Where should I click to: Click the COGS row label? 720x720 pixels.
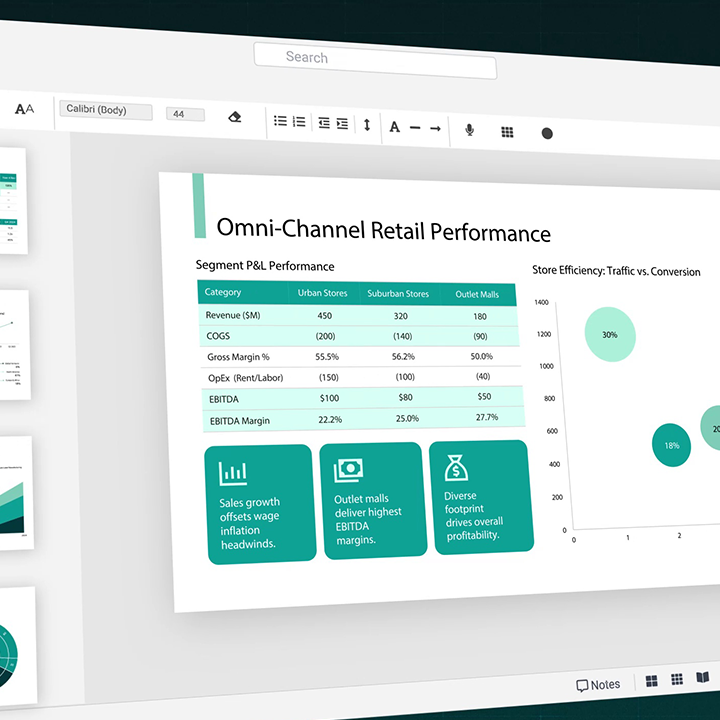point(218,336)
